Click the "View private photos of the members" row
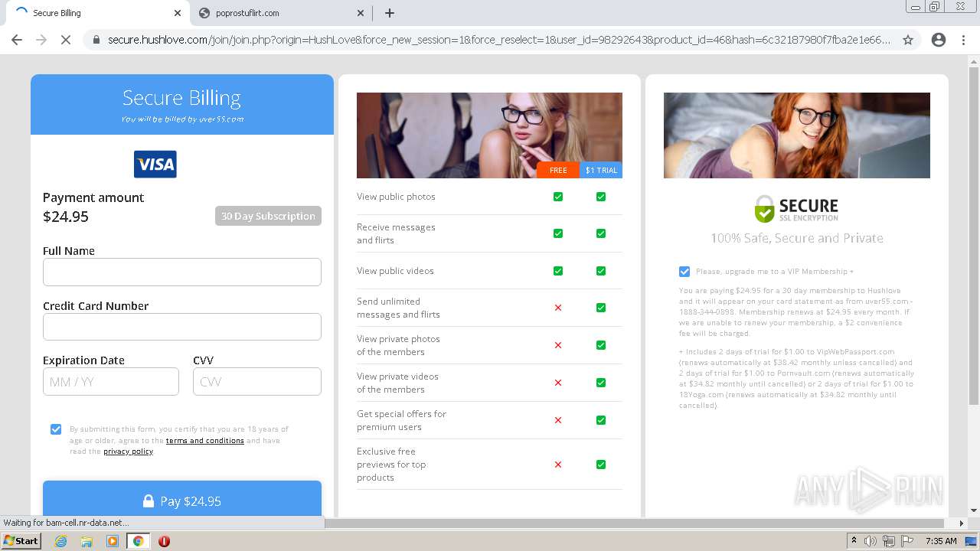 489,345
